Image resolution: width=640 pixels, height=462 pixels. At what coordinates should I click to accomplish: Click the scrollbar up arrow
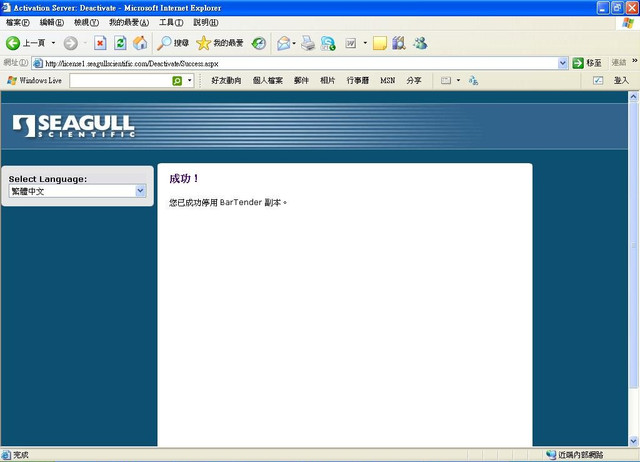pyautogui.click(x=633, y=97)
